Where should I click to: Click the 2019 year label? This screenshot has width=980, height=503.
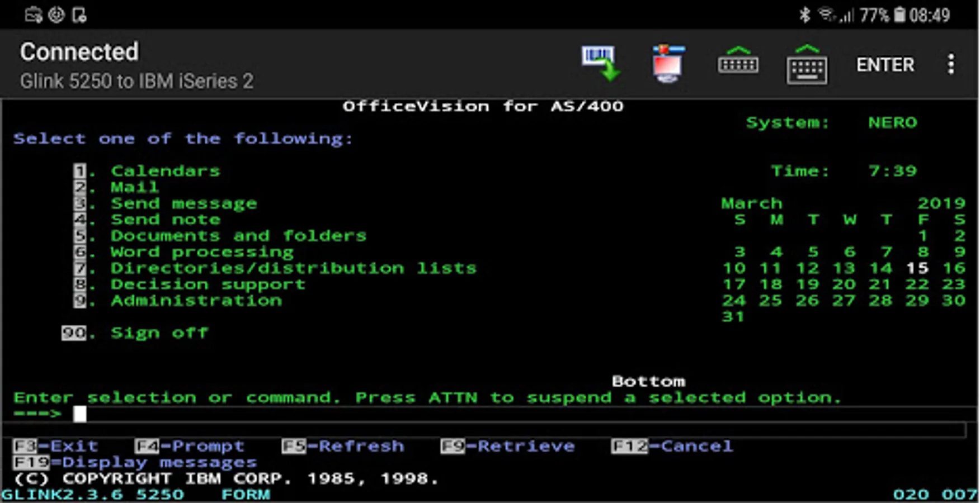tap(941, 203)
